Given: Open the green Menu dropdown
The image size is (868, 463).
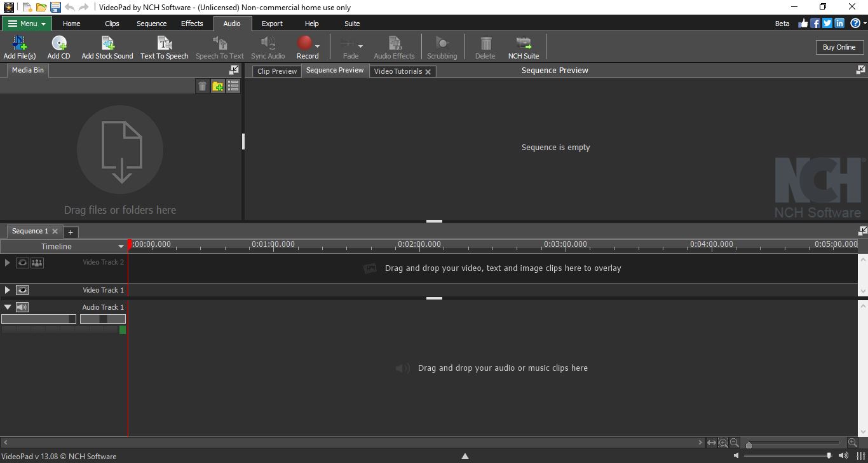Looking at the screenshot, I should click(26, 24).
